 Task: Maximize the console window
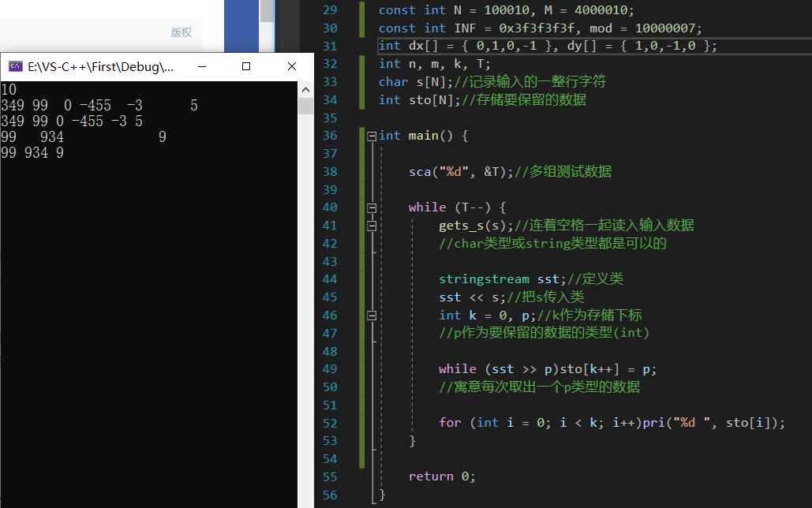246,66
